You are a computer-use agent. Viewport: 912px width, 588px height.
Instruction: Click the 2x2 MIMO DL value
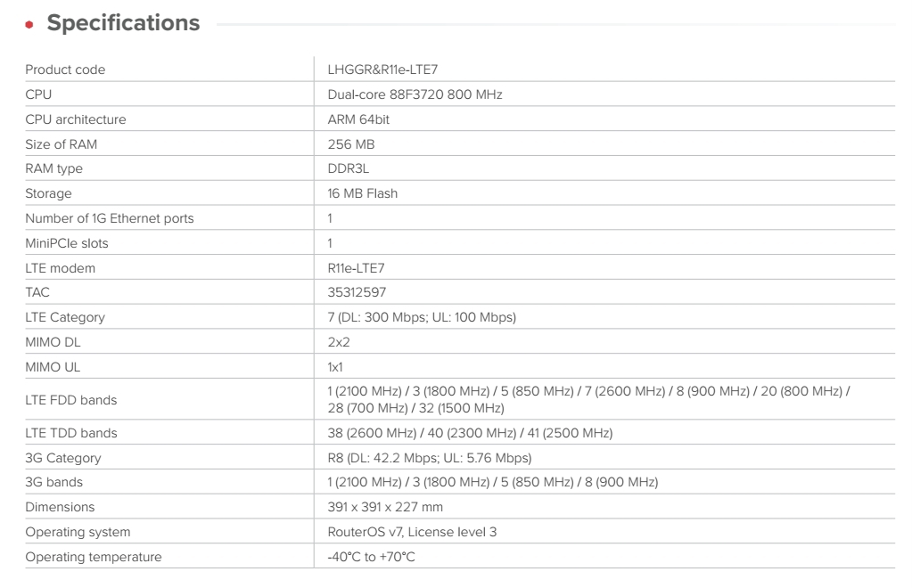337,339
